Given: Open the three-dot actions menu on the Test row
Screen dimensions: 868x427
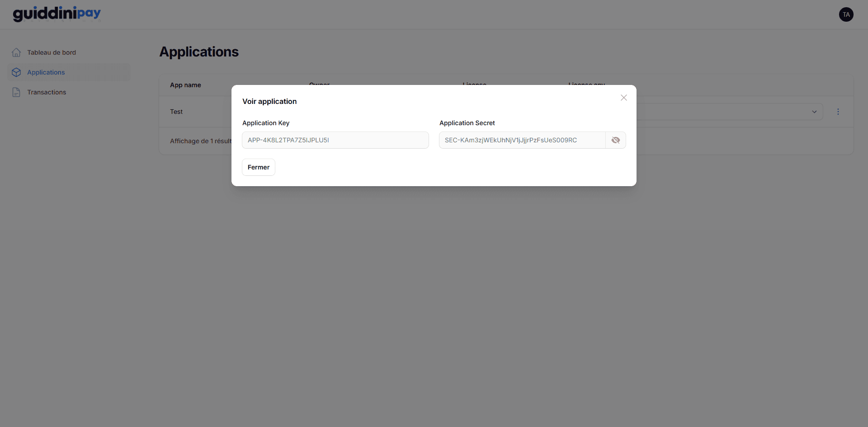Looking at the screenshot, I should 839,112.
